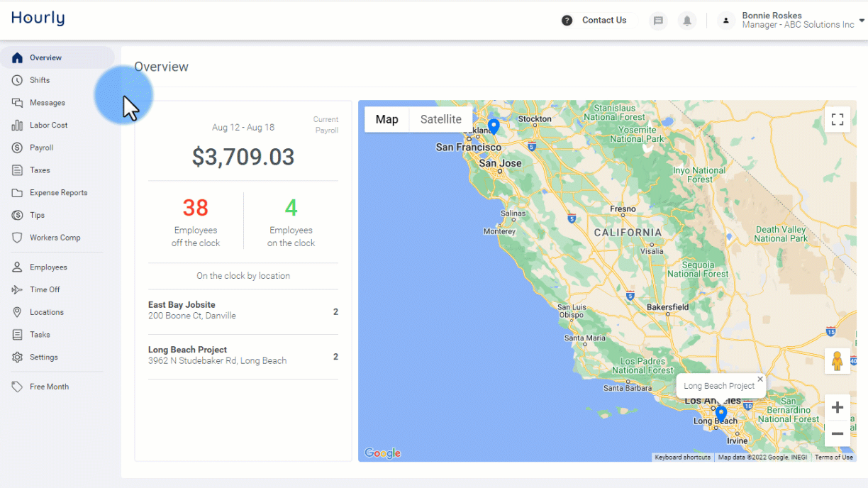Click the Locations pin icon

pyautogui.click(x=18, y=312)
